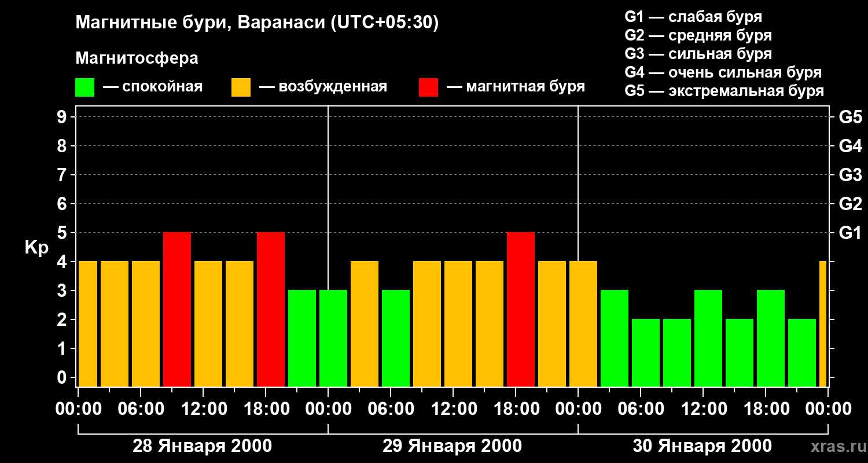This screenshot has width=868, height=463.
Task: Click the yellow Kp 4 bar at 06:00 on 28 January
Action: [146, 324]
